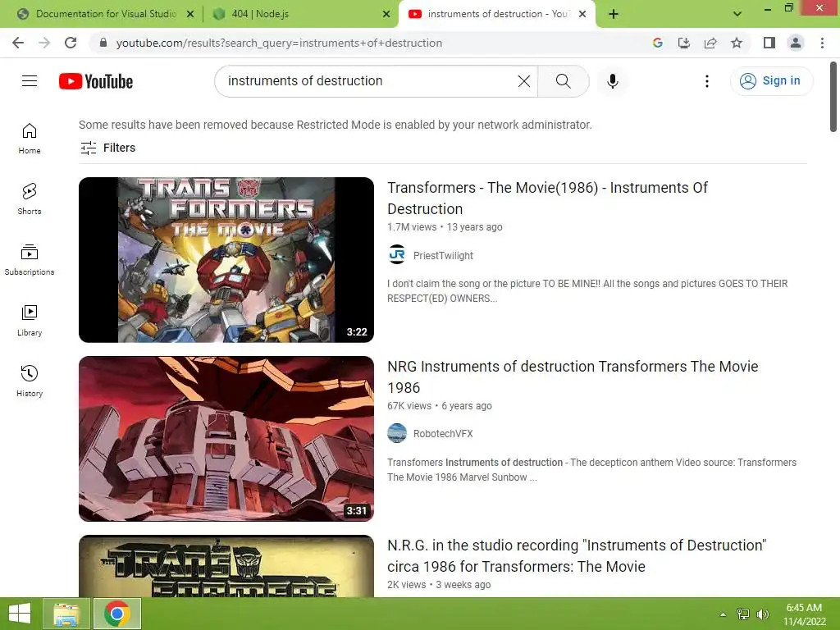Click the page vertical scrollbar
This screenshot has width=840, height=630.
coord(833,97)
